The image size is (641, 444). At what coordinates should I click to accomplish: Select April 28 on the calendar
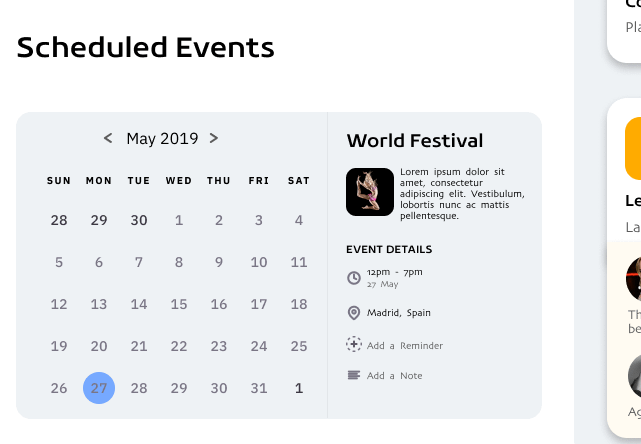click(x=59, y=220)
